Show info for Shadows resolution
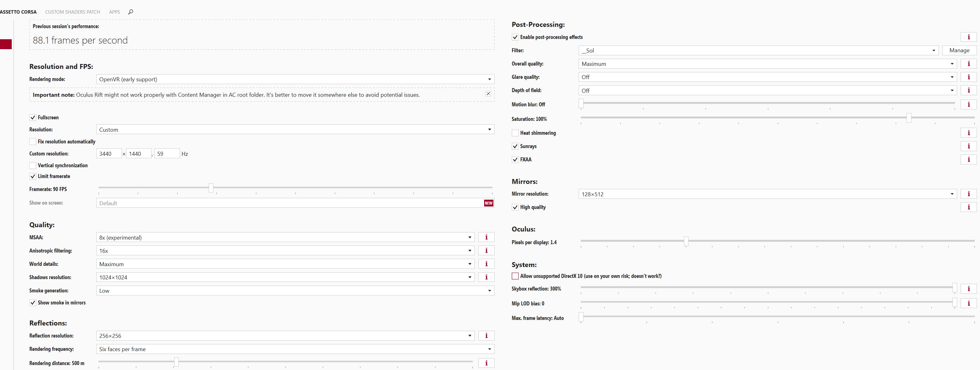The height and width of the screenshot is (370, 980). [486, 277]
